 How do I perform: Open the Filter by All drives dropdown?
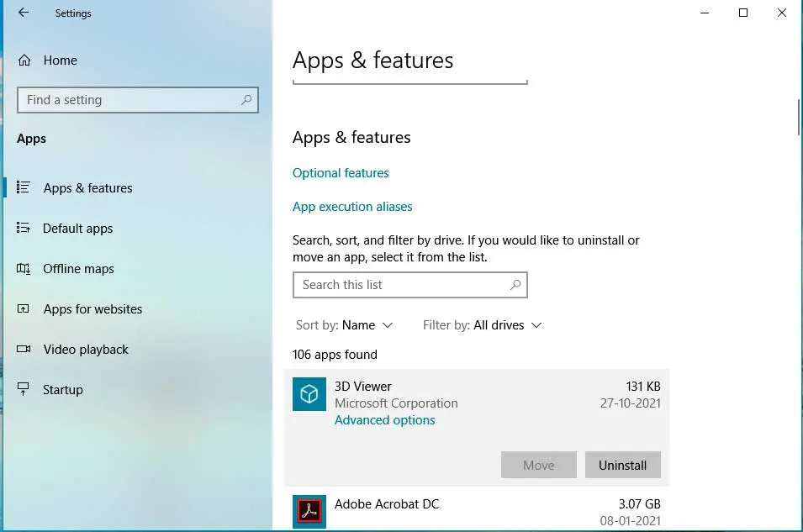483,325
